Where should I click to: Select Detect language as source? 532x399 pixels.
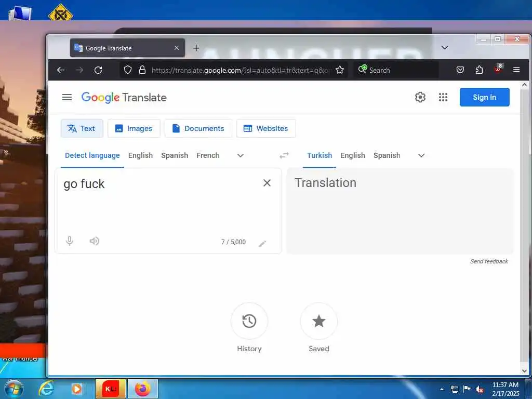click(92, 155)
